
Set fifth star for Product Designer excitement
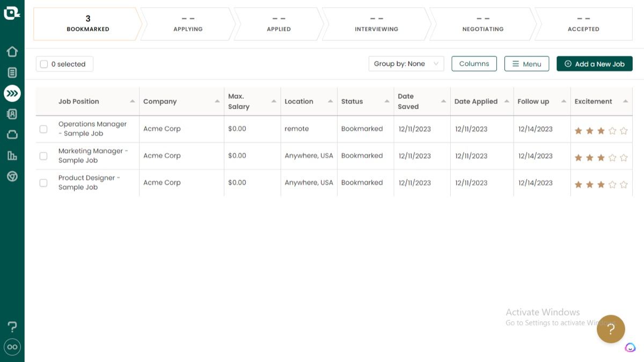pyautogui.click(x=624, y=184)
